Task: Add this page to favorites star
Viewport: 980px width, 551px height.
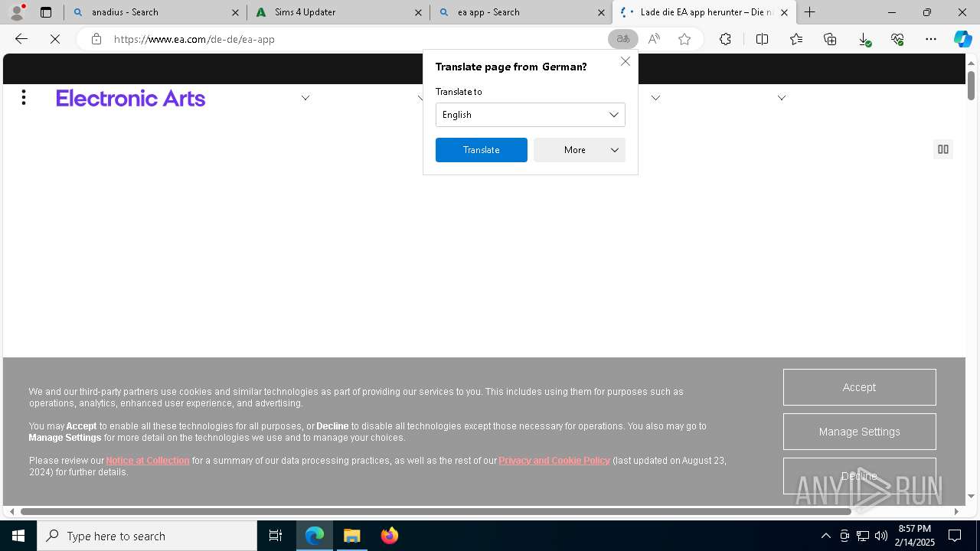Action: click(684, 39)
